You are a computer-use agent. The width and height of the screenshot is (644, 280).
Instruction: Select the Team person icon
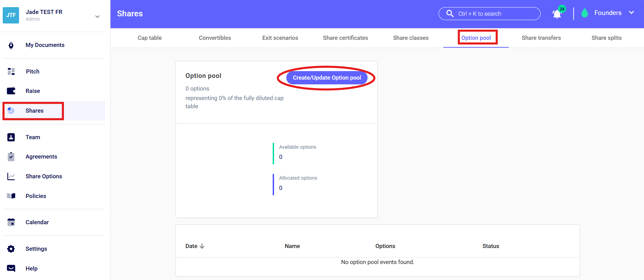tap(11, 137)
